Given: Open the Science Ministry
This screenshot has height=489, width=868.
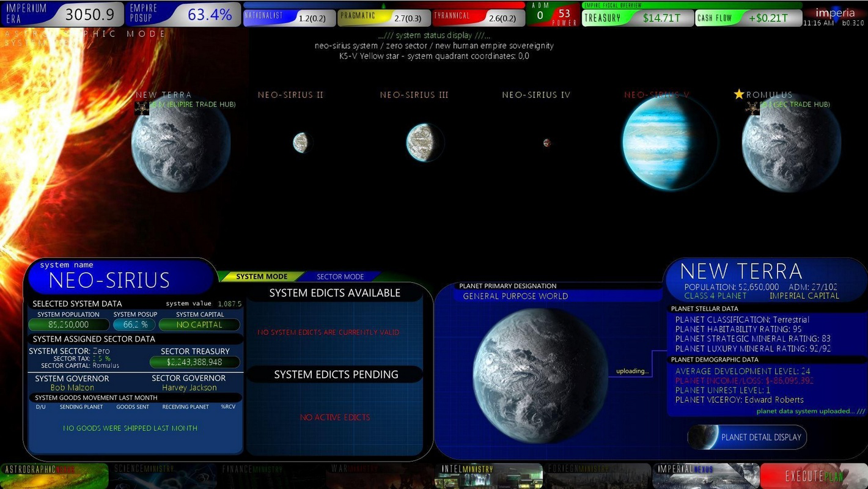Looking at the screenshot, I should pos(163,476).
